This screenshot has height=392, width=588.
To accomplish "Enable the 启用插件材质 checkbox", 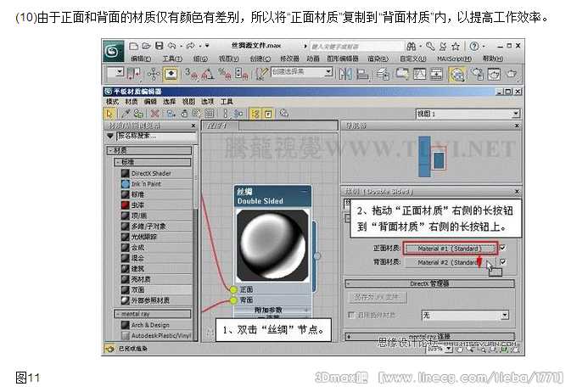I will click(x=351, y=315).
